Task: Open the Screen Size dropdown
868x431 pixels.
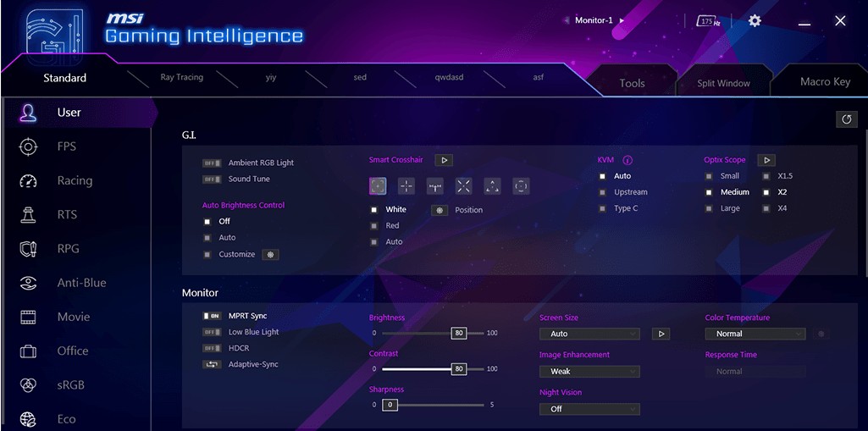Action: click(589, 334)
